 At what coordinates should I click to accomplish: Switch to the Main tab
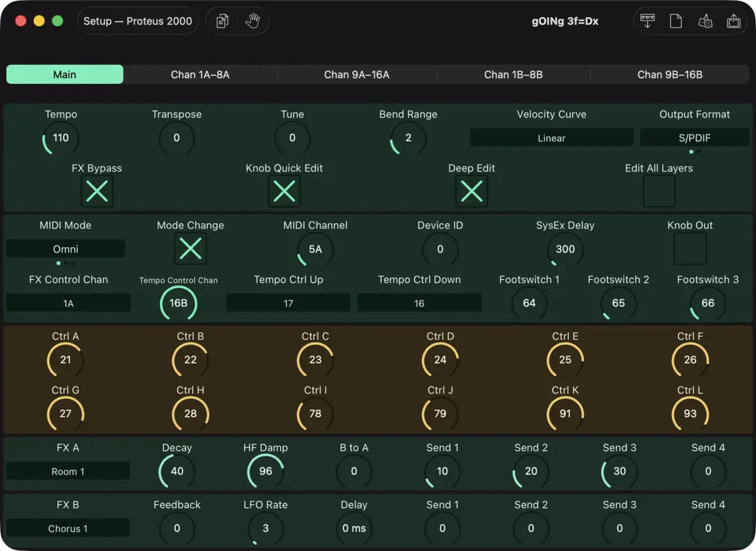coord(65,74)
